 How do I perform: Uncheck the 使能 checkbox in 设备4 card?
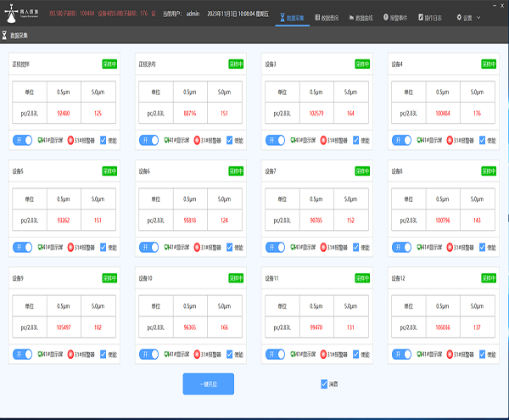(x=483, y=140)
